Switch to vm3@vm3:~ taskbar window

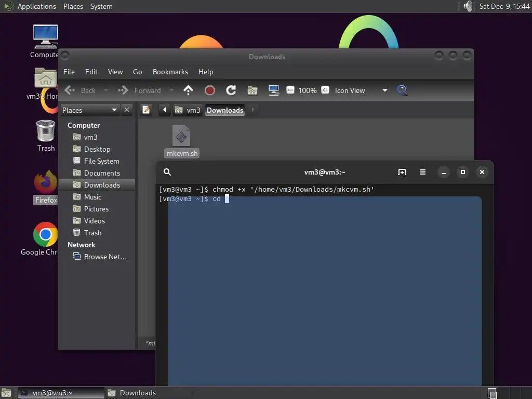61,393
